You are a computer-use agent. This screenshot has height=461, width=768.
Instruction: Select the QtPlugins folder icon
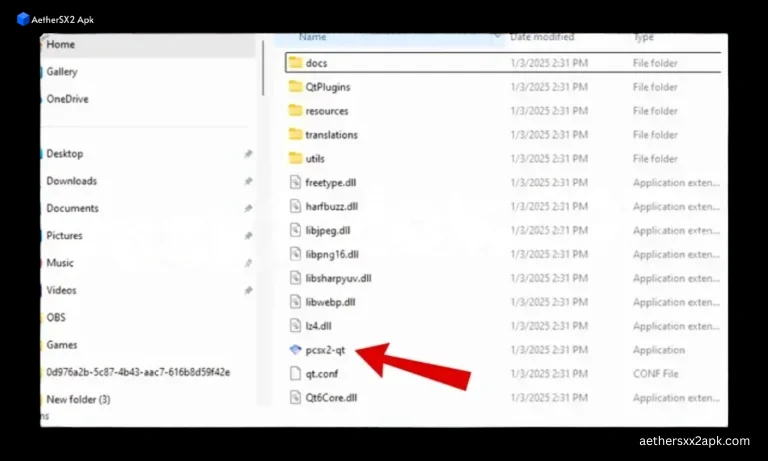295,86
